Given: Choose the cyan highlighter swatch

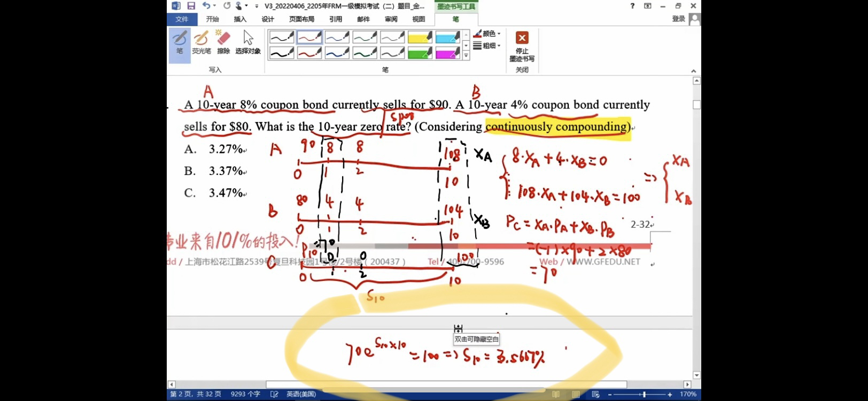Looking at the screenshot, I should [448, 37].
